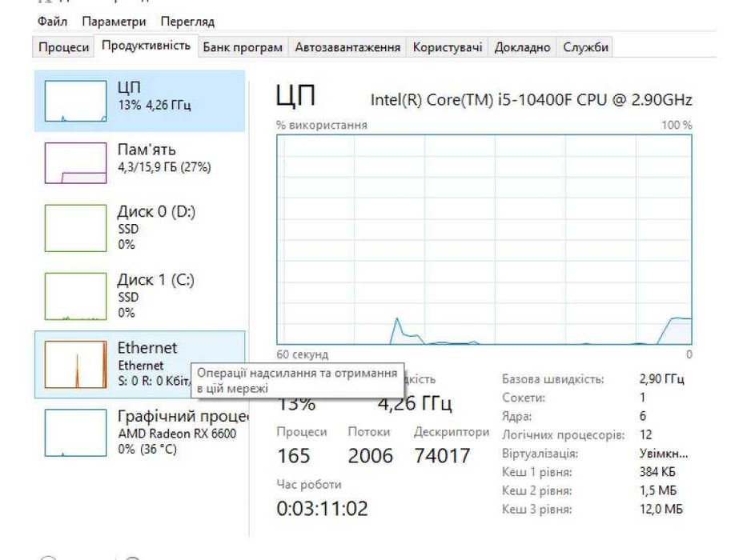Click the Кеш 3 рівня value 12,0 МБ
Image resolution: width=747 pixels, height=560 pixels.
click(x=661, y=509)
